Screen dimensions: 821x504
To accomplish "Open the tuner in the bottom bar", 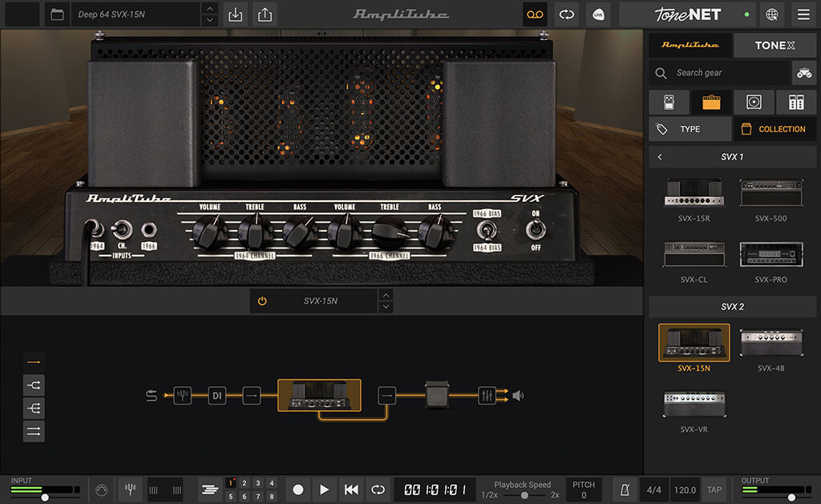I will coord(130,490).
